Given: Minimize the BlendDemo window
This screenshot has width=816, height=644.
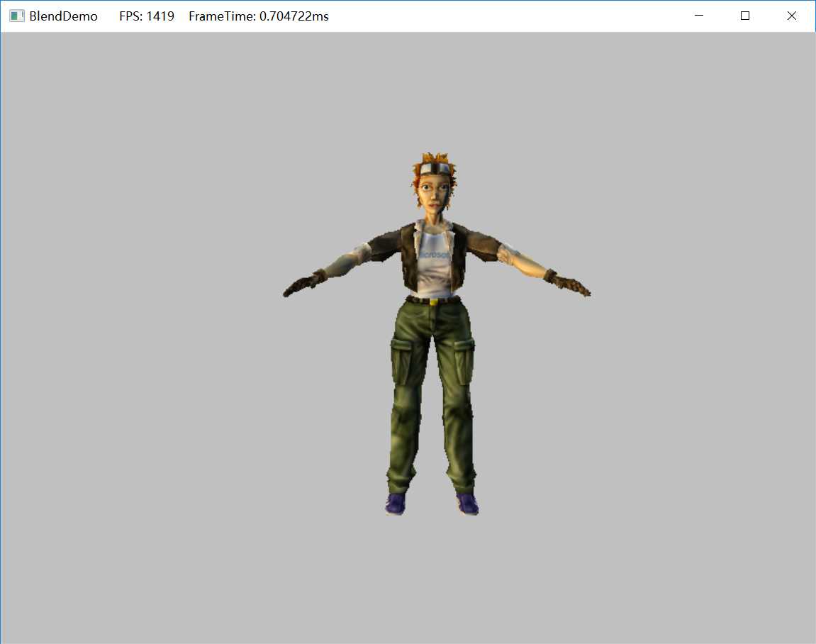Looking at the screenshot, I should point(699,16).
